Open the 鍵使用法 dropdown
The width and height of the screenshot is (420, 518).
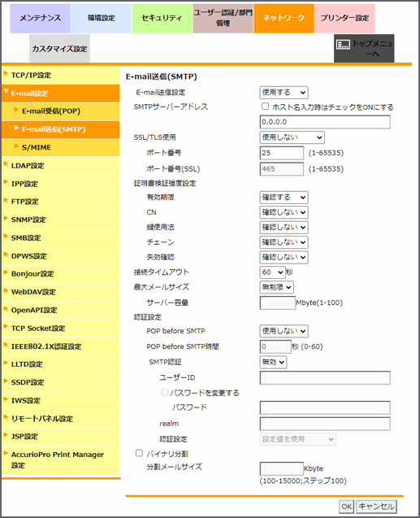[x=284, y=228]
